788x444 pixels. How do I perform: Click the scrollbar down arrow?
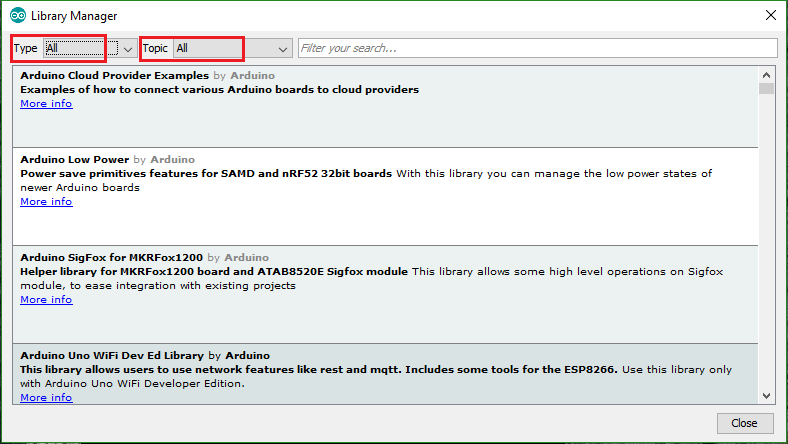coord(766,396)
